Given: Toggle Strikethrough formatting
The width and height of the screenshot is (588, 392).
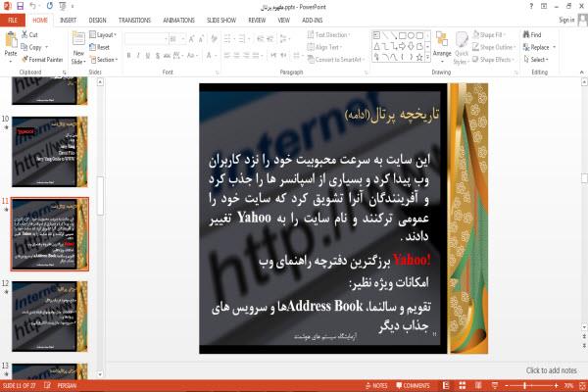Looking at the screenshot, I should (167, 56).
